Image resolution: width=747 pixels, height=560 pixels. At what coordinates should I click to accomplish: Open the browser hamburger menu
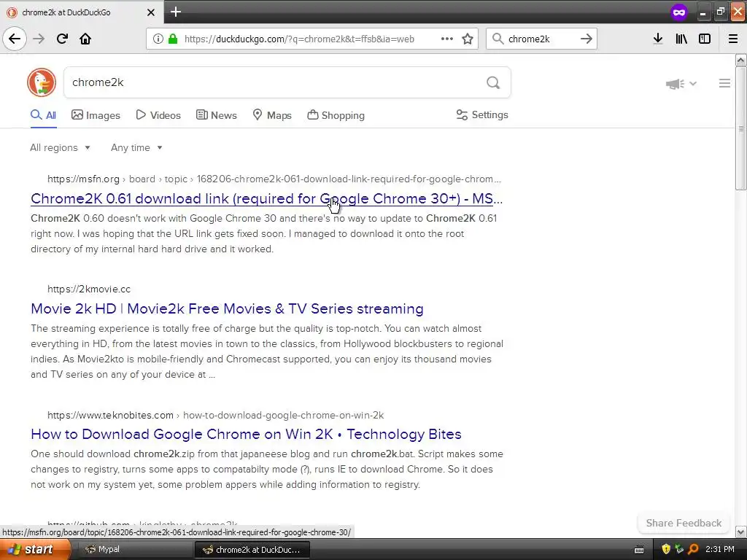pyautogui.click(x=733, y=39)
